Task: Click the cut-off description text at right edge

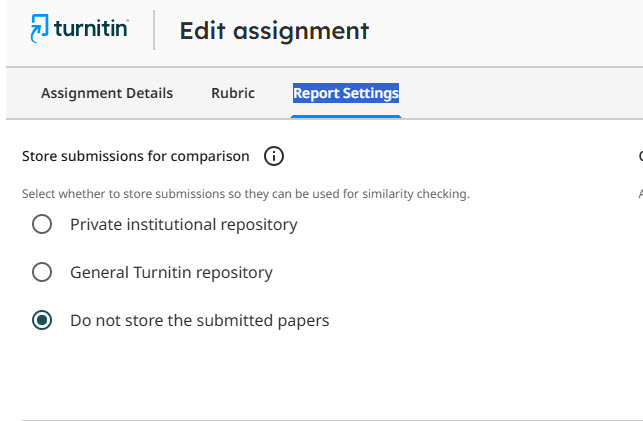Action: click(x=639, y=193)
